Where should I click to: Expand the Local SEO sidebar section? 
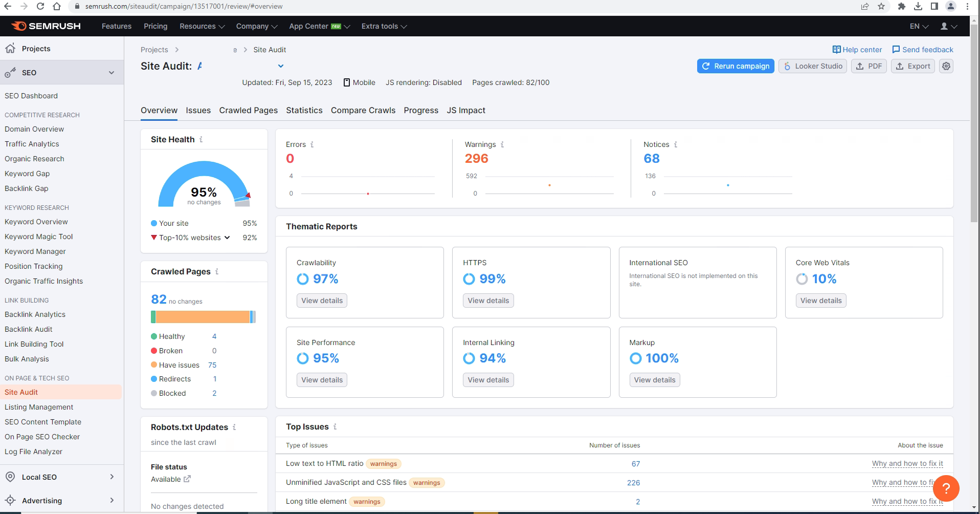coord(112,477)
